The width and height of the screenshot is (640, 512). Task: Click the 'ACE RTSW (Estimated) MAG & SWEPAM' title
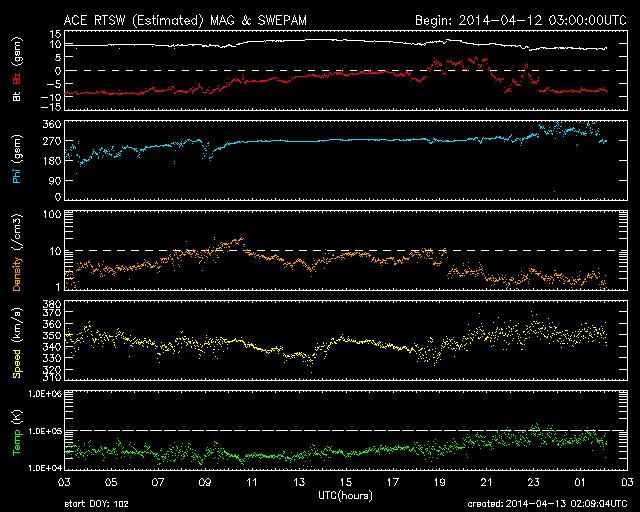click(x=185, y=20)
